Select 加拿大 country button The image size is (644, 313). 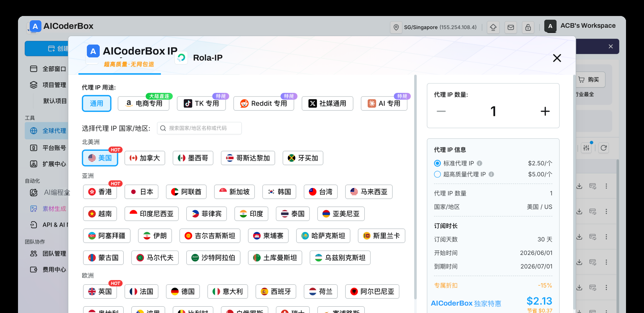click(x=145, y=158)
